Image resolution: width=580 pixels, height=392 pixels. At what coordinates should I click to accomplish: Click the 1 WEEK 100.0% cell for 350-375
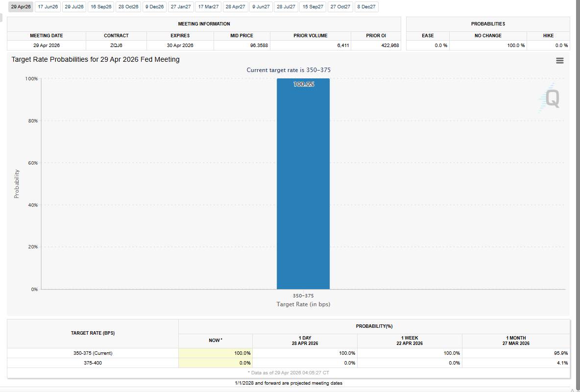(x=410, y=353)
